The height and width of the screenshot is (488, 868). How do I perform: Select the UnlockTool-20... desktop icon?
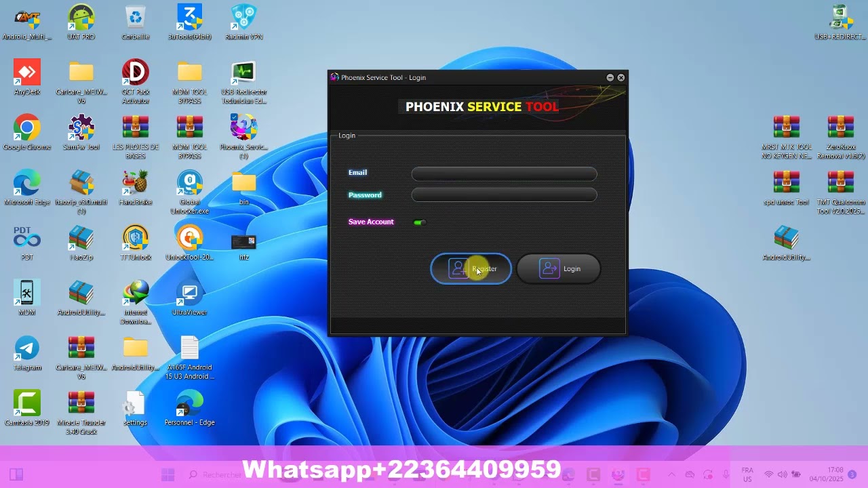click(190, 243)
